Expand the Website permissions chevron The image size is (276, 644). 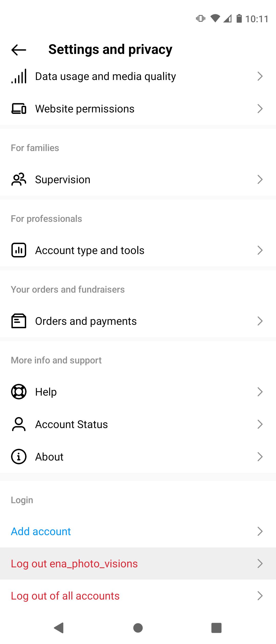pos(260,109)
